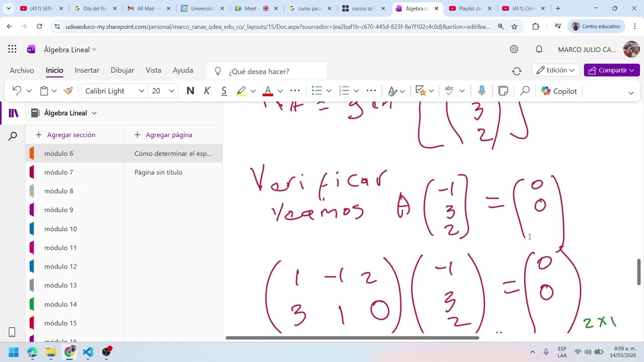Open more font formatting options ellipsis
This screenshot has height=362, width=644.
coord(295,91)
